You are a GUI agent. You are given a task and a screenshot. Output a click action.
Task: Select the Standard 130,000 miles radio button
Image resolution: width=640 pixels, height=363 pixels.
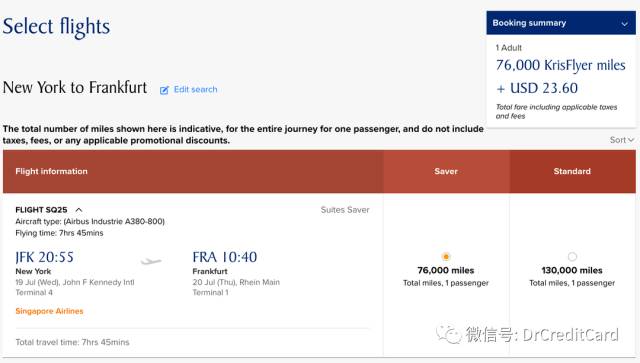point(572,256)
